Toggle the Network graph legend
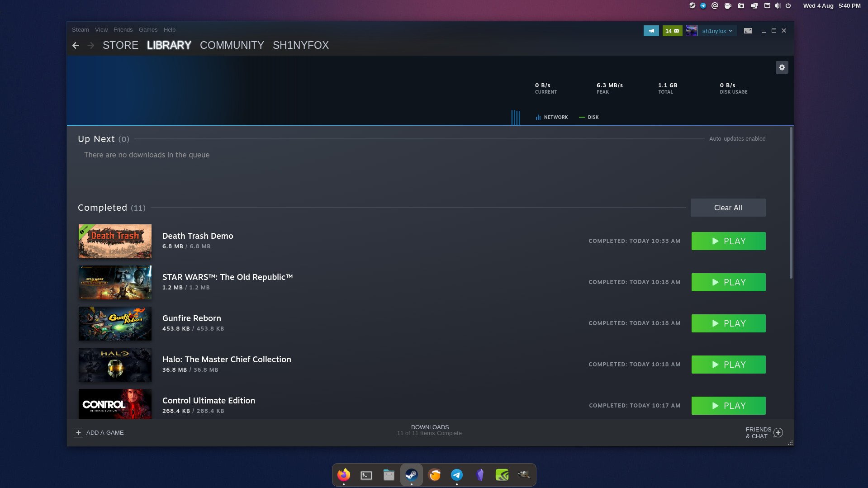 click(552, 117)
